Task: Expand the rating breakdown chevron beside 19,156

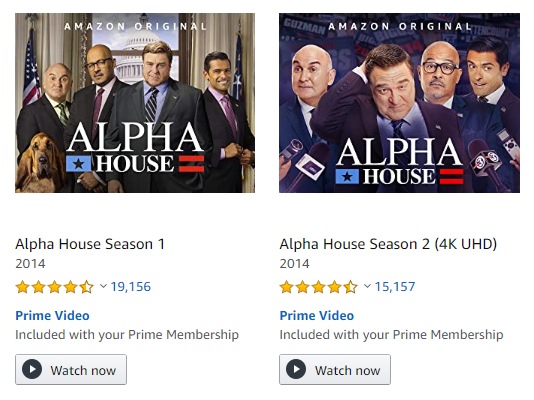Action: point(103,286)
